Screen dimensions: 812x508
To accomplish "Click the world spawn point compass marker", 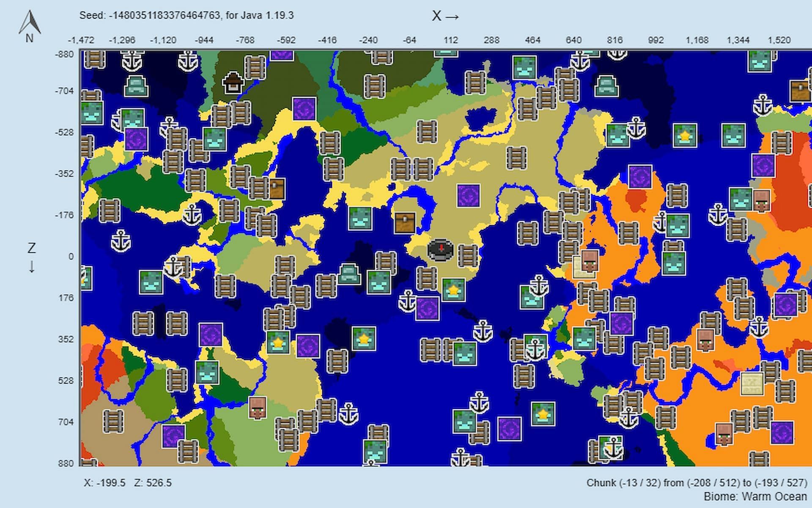I will click(x=440, y=250).
